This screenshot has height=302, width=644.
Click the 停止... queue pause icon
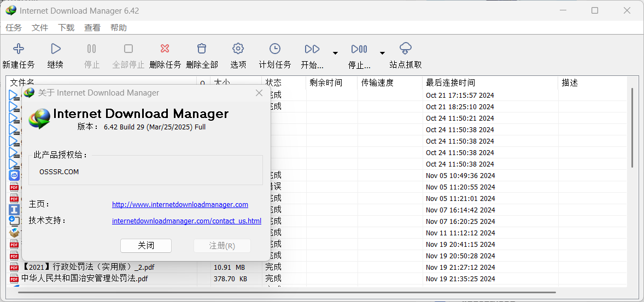click(x=359, y=49)
